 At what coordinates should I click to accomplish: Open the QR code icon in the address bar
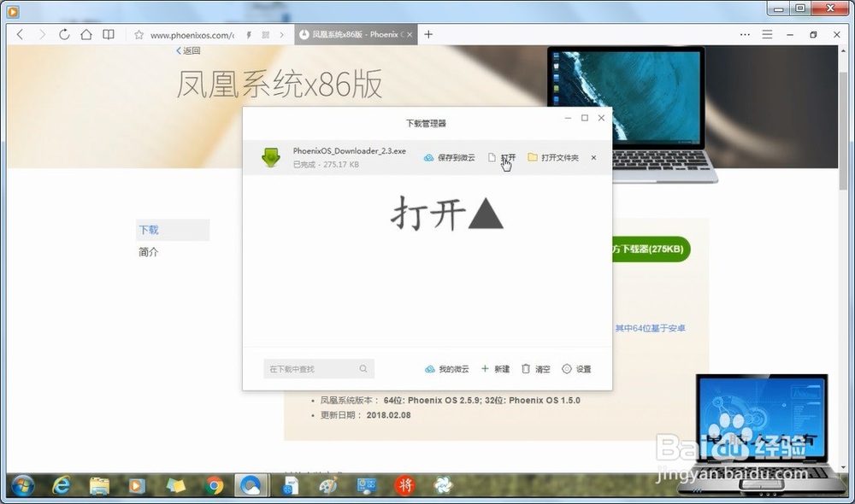(266, 35)
